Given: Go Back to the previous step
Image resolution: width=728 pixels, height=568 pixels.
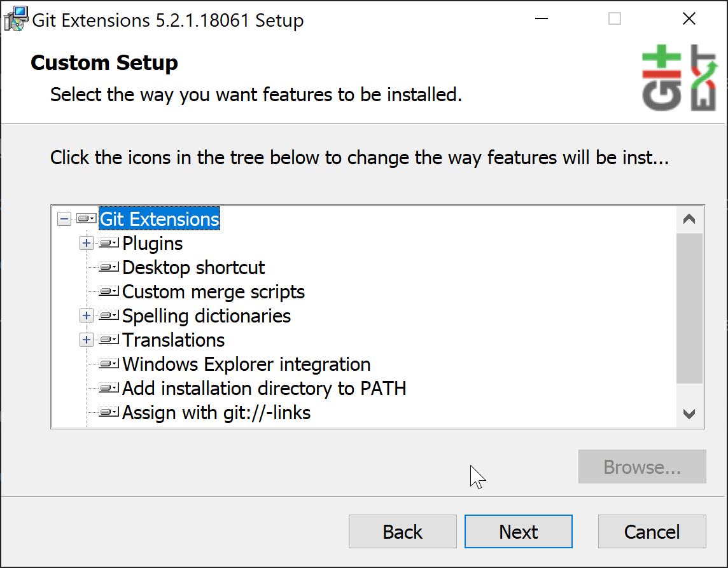Looking at the screenshot, I should point(402,532).
